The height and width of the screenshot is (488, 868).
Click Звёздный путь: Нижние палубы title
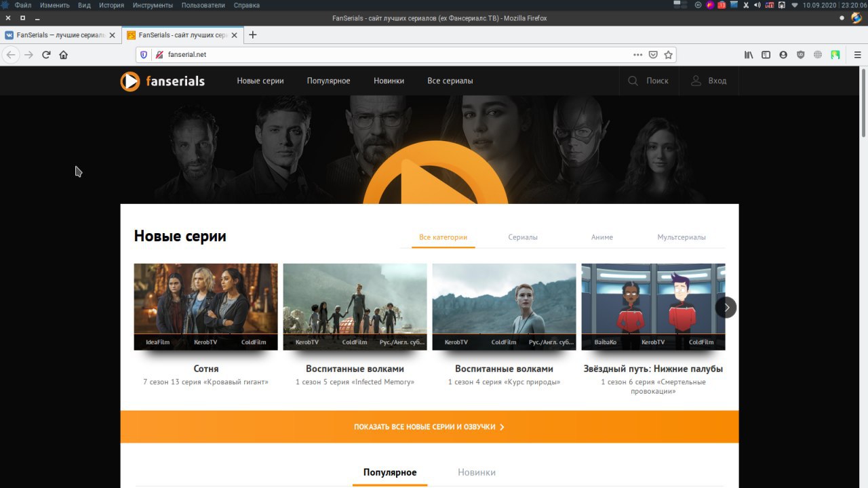653,369
